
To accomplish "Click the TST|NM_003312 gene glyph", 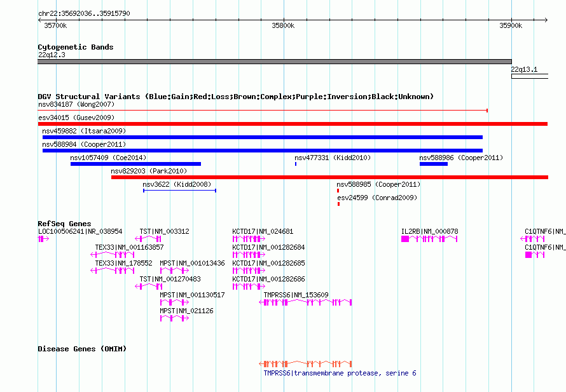I will click(148, 239).
